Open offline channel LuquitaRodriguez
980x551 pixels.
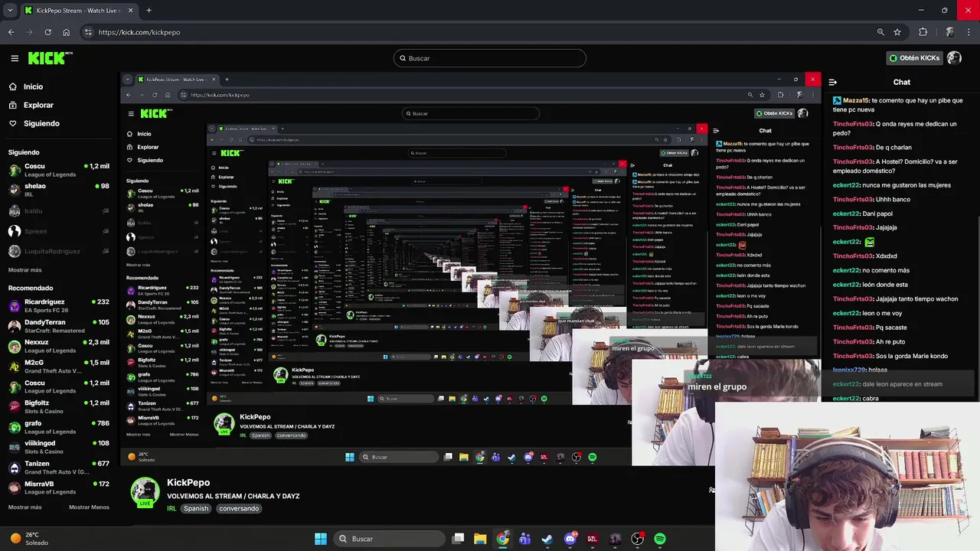click(x=59, y=251)
